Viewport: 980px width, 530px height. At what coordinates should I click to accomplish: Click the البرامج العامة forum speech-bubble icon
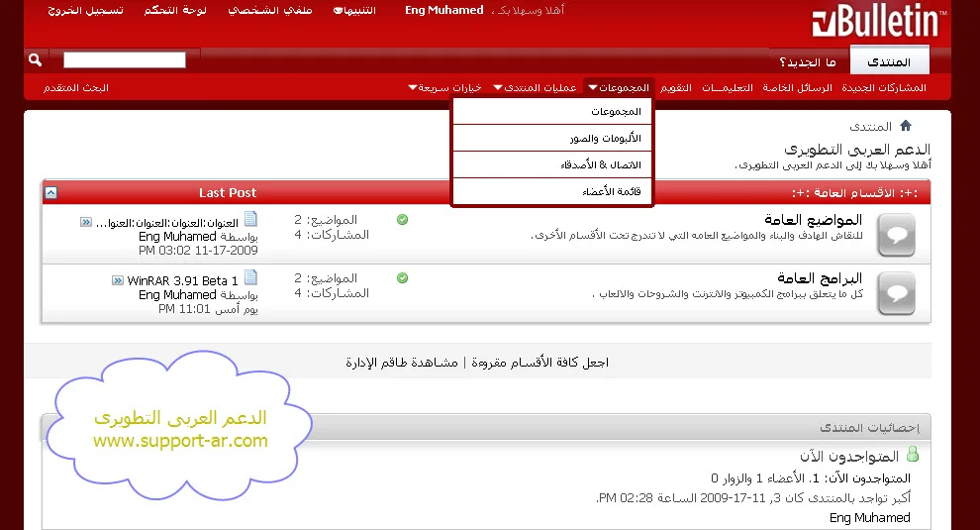[896, 293]
